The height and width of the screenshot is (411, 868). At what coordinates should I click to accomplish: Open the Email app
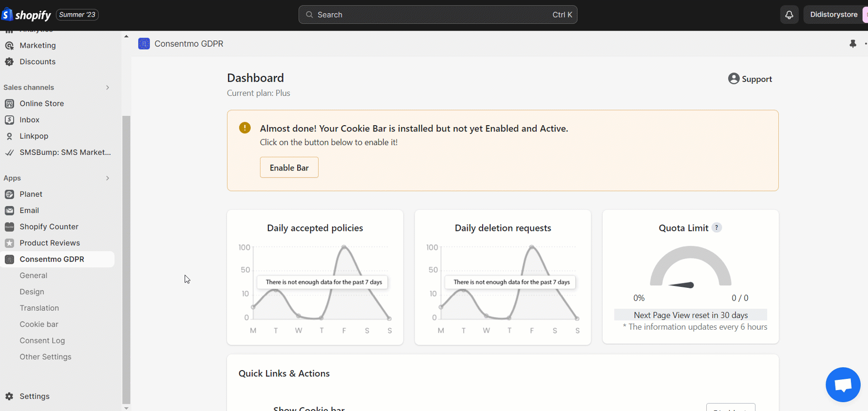click(x=29, y=210)
